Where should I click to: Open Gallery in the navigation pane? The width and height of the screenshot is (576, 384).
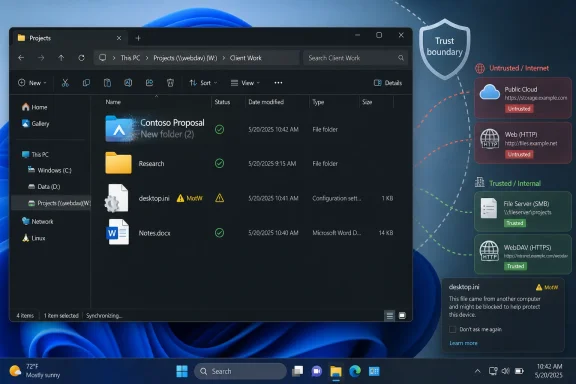pos(35,123)
